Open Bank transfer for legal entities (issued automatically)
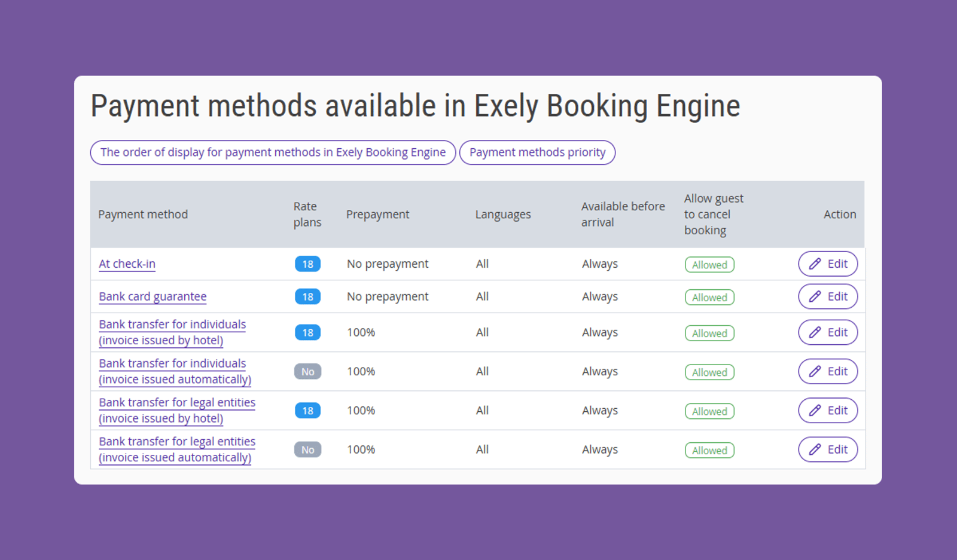 177,449
